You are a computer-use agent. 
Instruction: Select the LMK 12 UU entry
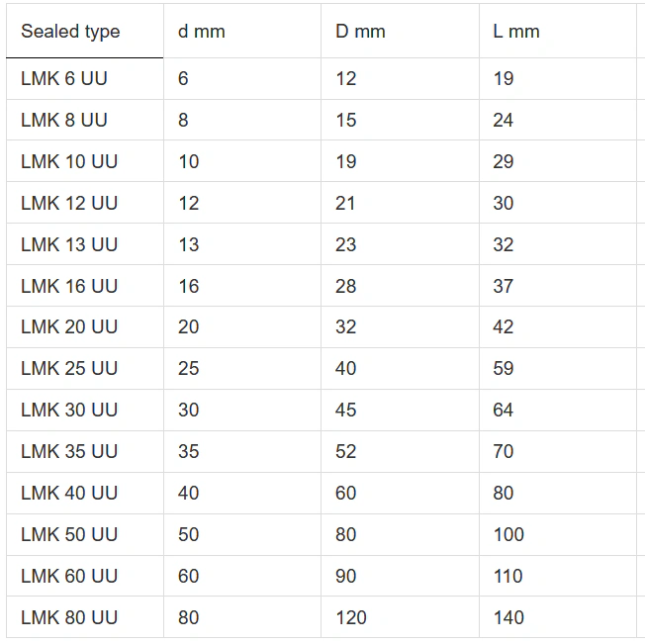69,203
